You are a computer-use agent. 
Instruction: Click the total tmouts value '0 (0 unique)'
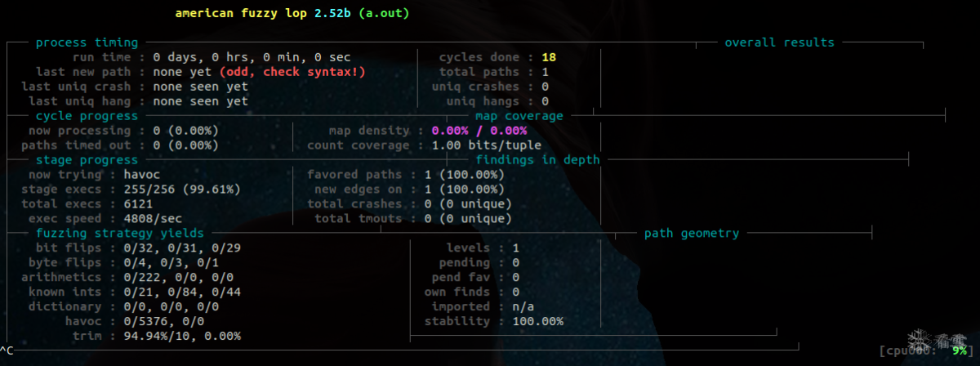click(x=468, y=219)
